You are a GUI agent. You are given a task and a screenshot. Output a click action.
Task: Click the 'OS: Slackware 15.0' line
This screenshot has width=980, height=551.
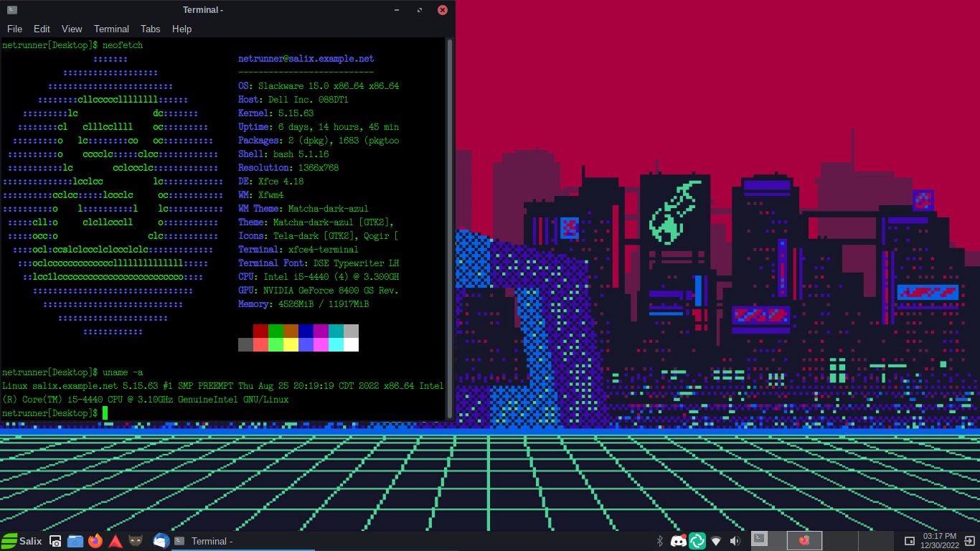point(319,86)
